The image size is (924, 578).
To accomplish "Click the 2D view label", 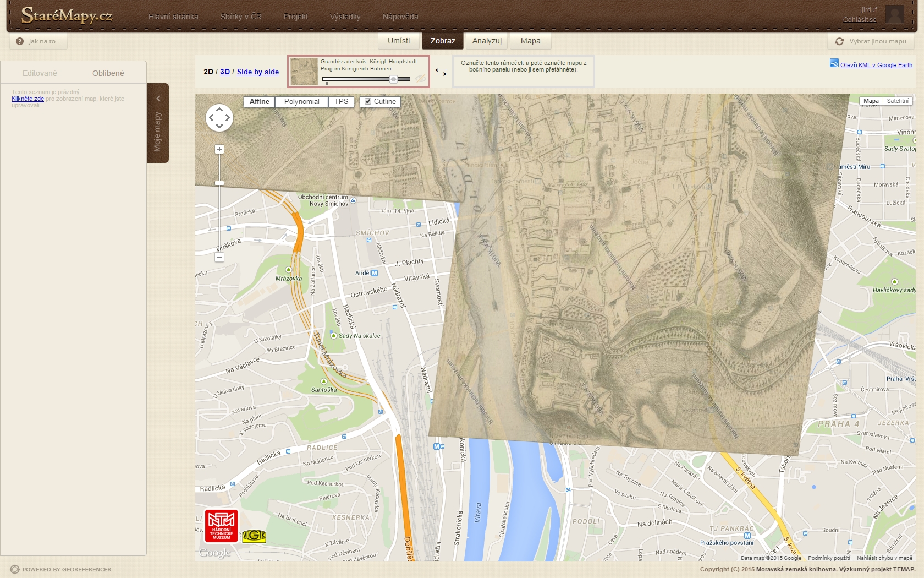I will (208, 72).
